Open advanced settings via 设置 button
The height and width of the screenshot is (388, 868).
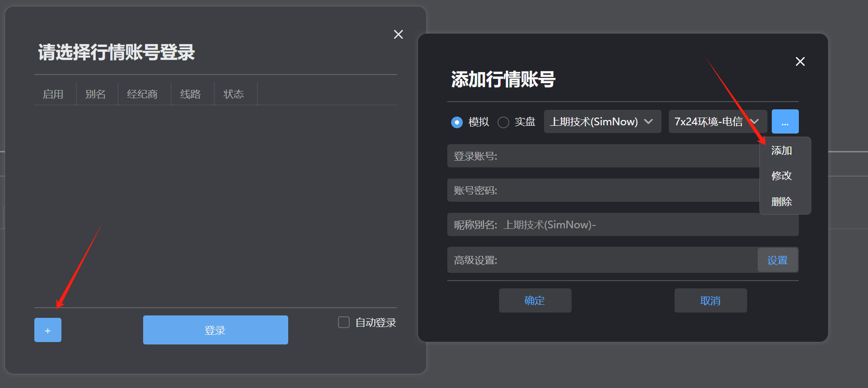[777, 260]
